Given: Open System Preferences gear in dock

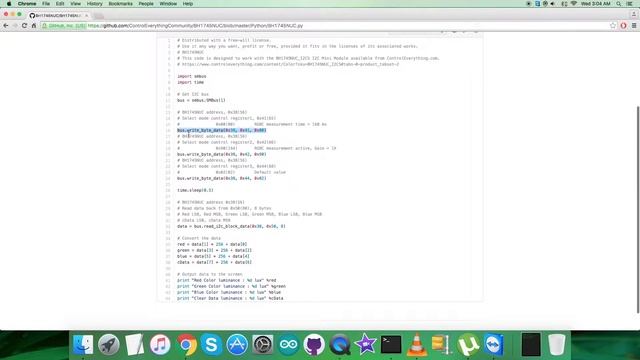Looking at the screenshot, I should tap(263, 344).
